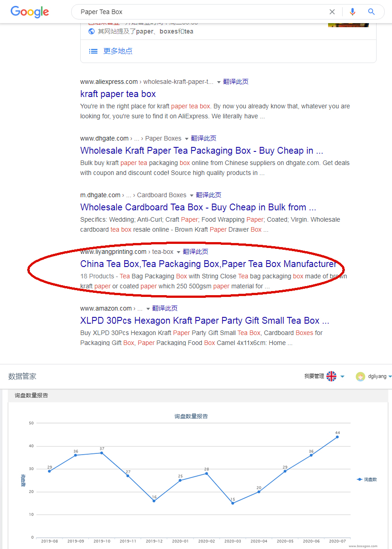
Task: Clear the search box with the X icon
Action: coord(332,12)
